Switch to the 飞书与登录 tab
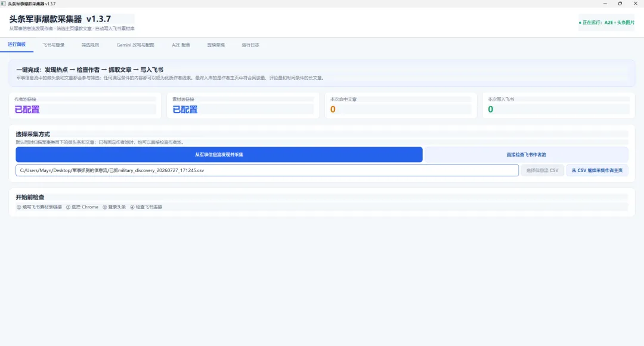 [54, 45]
